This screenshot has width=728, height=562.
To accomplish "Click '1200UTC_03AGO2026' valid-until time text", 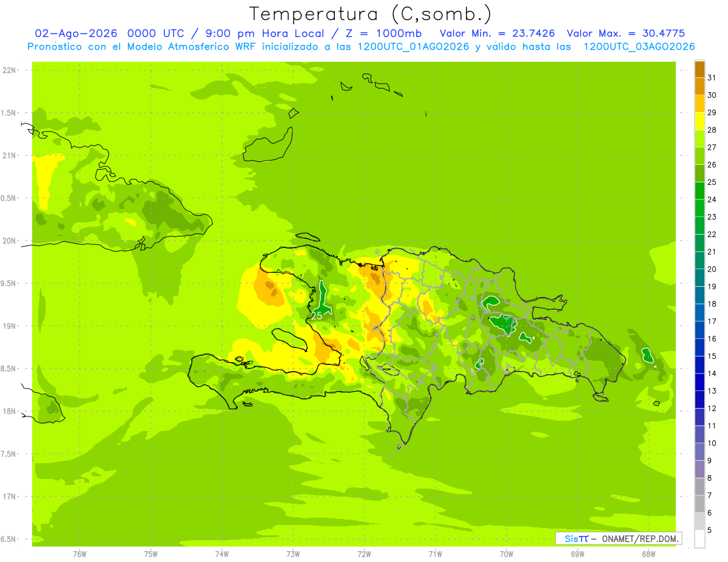I will click(x=639, y=47).
